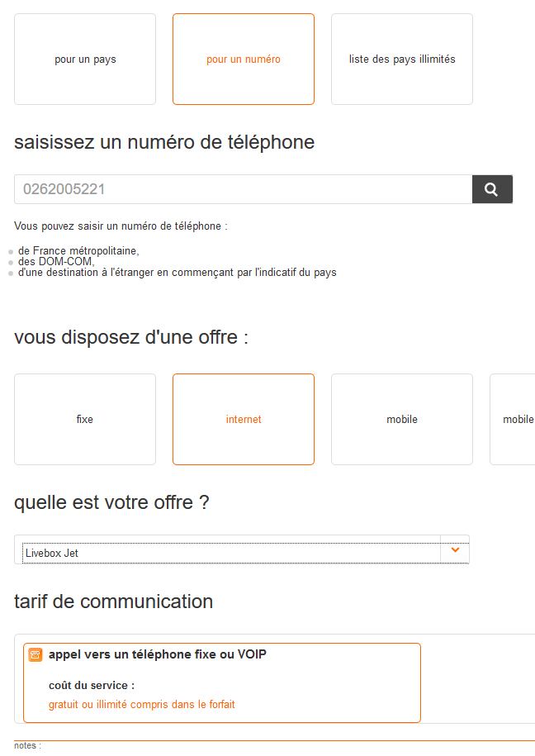This screenshot has width=535, height=756.
Task: Click the "tarif de communication" heading
Action: (x=114, y=601)
